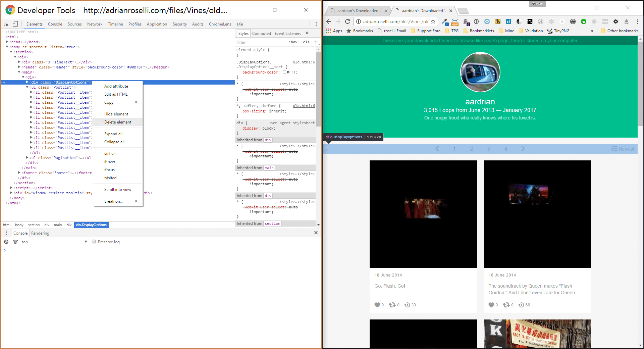Viewport: 644px width, 349px height.
Task: Expand the footer class Footer node
Action: (19, 173)
